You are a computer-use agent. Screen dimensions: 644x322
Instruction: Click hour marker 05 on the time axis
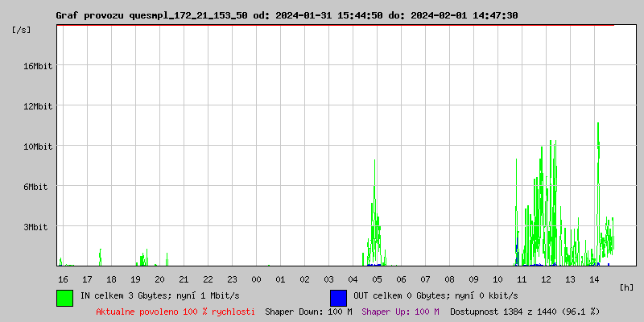(377, 279)
